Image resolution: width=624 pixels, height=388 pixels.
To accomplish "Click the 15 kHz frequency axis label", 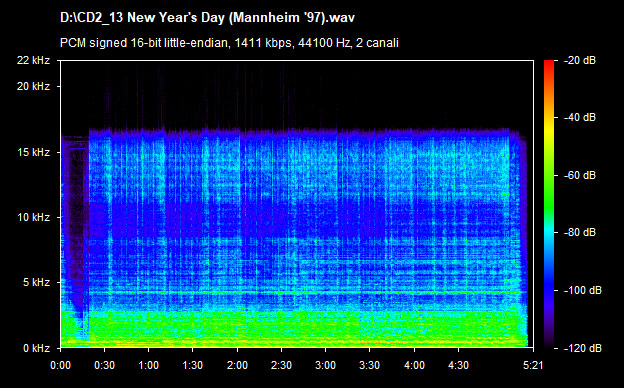I will click(33, 152).
